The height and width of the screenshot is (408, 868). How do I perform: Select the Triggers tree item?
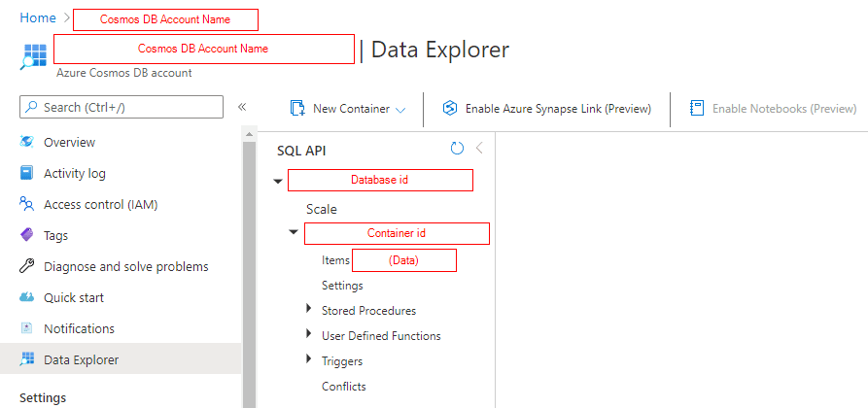click(342, 361)
